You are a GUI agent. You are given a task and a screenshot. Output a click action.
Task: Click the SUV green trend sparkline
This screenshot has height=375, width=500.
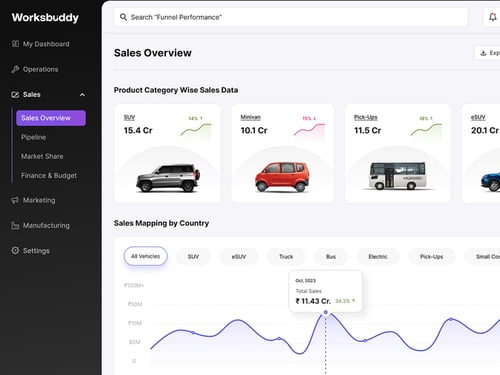click(196, 130)
